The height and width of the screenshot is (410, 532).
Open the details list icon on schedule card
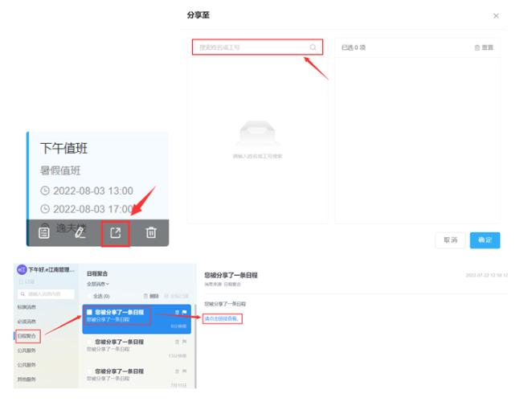[x=43, y=233]
